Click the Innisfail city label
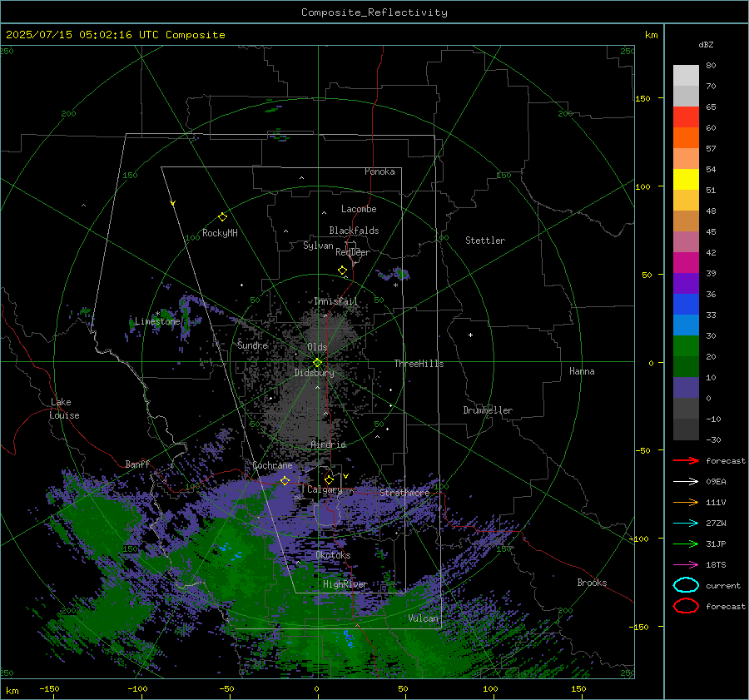 [335, 301]
